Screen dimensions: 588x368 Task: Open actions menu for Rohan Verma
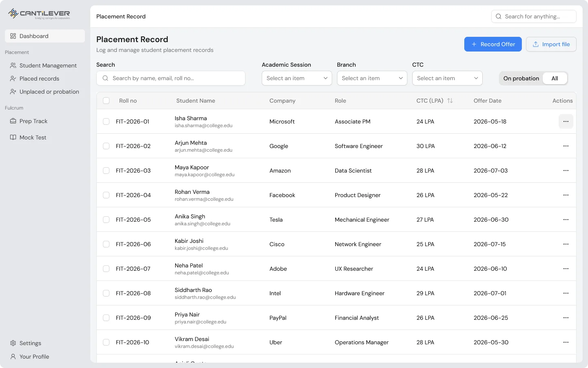[x=566, y=195]
